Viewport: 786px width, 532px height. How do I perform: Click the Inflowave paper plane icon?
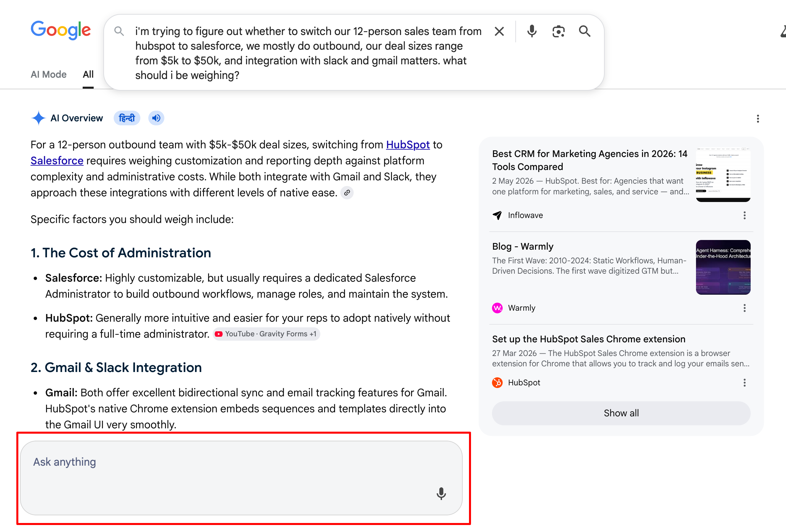(x=497, y=215)
